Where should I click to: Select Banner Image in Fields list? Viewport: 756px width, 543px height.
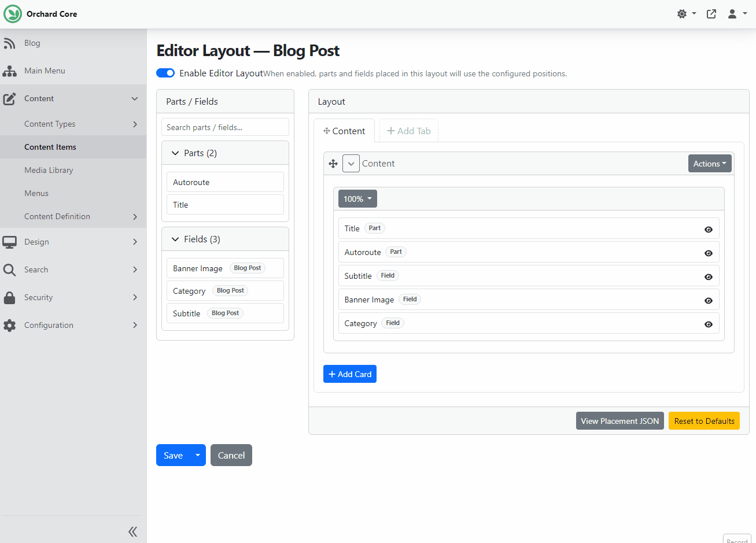(225, 268)
